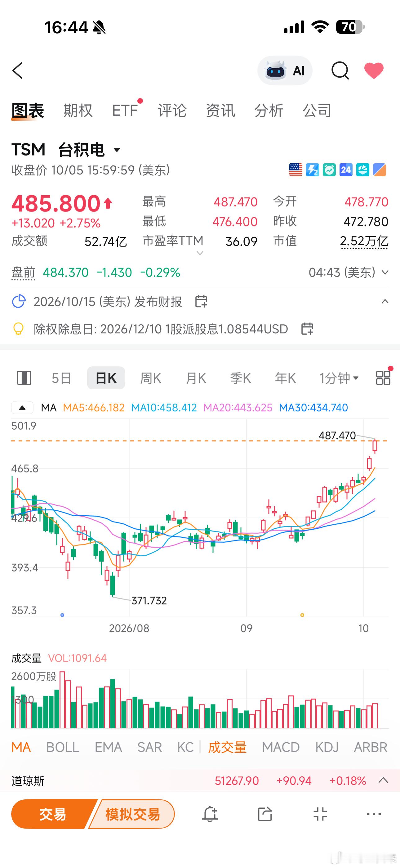The height and width of the screenshot is (868, 400).
Task: Tap the collapse fullscreen arrows icon
Action: tap(320, 814)
